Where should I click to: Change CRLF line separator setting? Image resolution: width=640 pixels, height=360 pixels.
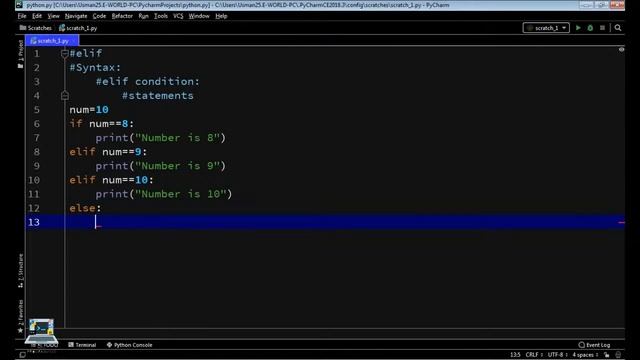533,355
